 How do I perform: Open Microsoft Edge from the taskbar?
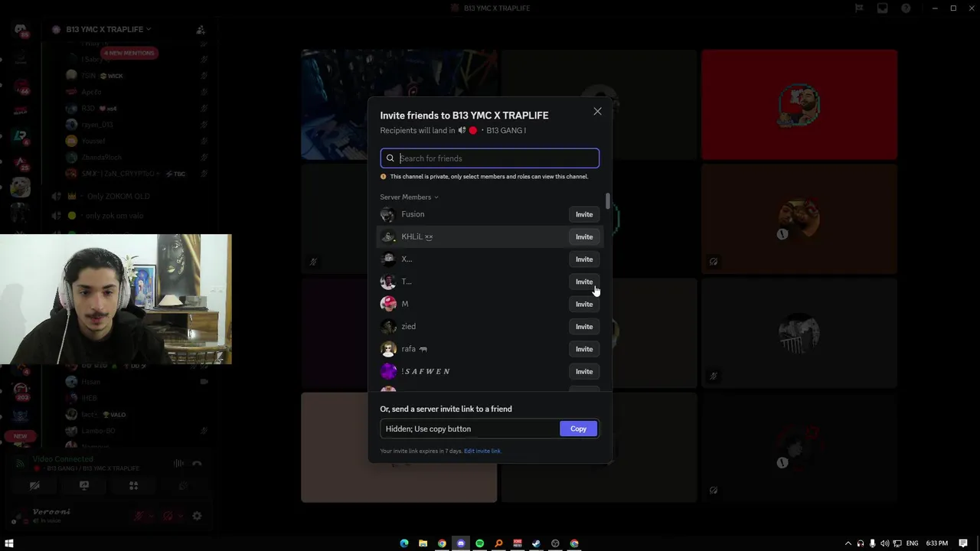pyautogui.click(x=404, y=543)
